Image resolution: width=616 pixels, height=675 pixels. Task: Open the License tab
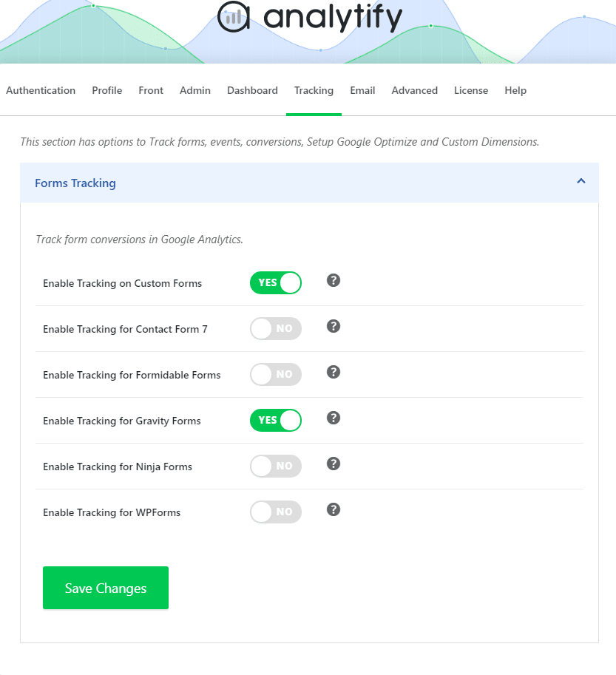(471, 90)
